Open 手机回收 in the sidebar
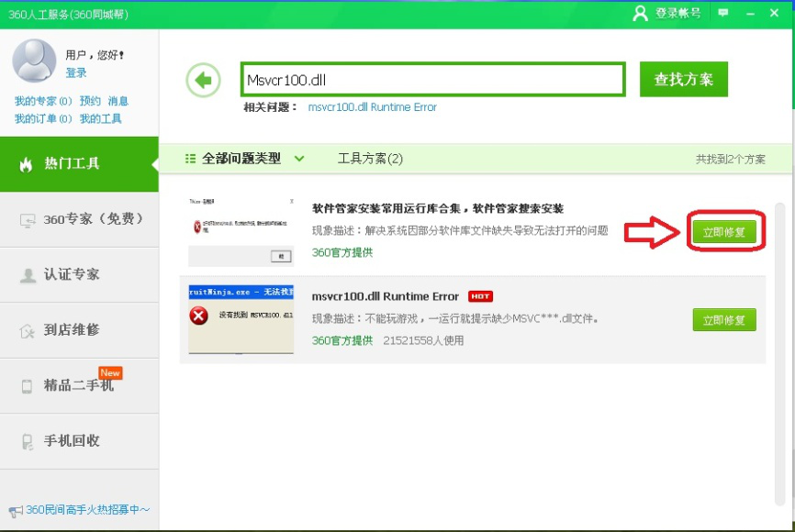This screenshot has height=532, width=795. pyautogui.click(x=79, y=441)
